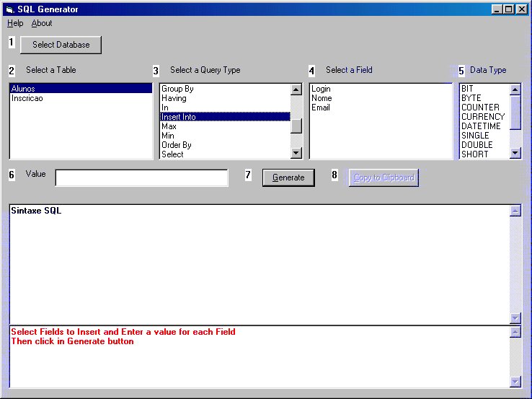The height and width of the screenshot is (399, 532).
Task: Click the query type scrollbar thumb
Action: pyautogui.click(x=296, y=126)
